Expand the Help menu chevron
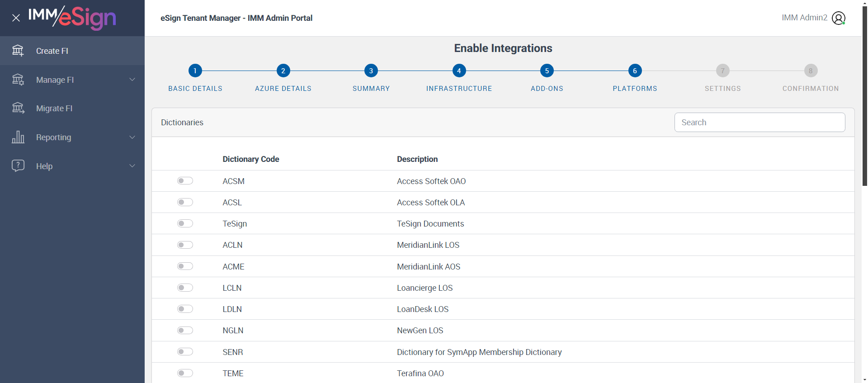This screenshot has height=383, width=868. coord(132,165)
